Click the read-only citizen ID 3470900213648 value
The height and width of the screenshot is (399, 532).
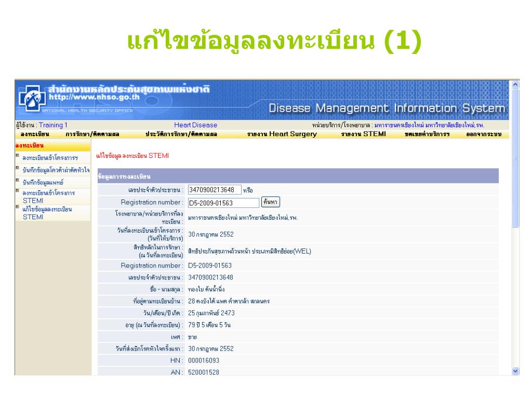click(x=211, y=277)
